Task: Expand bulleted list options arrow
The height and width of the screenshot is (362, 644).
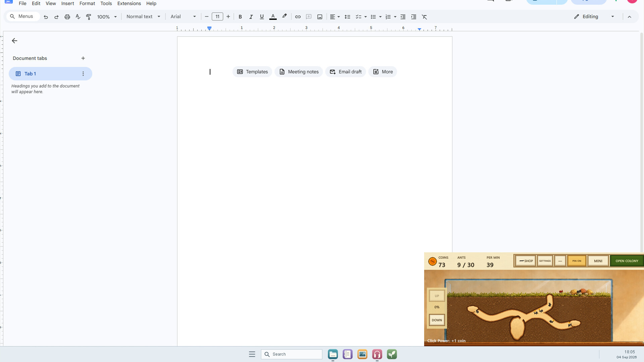Action: 380,17
